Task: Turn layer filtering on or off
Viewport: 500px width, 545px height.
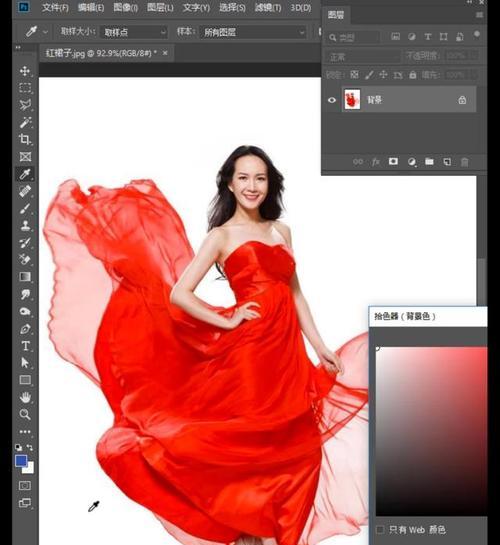Action: (x=477, y=35)
